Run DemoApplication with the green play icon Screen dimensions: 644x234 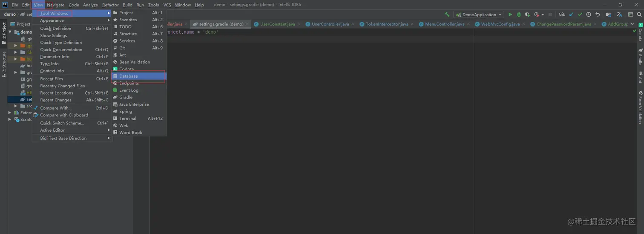(510, 14)
